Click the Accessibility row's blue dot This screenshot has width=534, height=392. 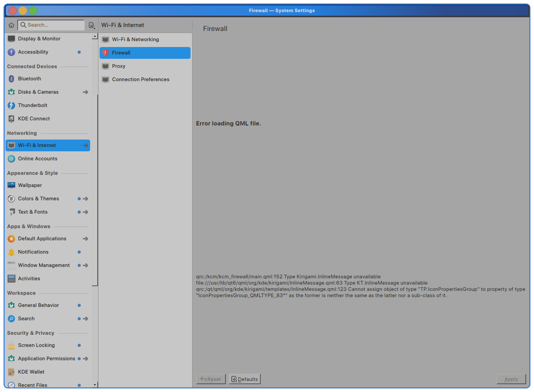[79, 52]
